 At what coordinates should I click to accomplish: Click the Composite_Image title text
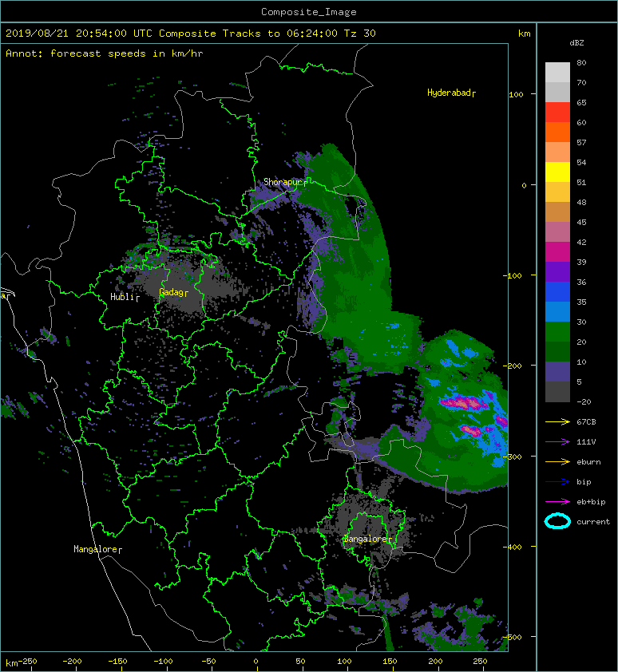[309, 12]
